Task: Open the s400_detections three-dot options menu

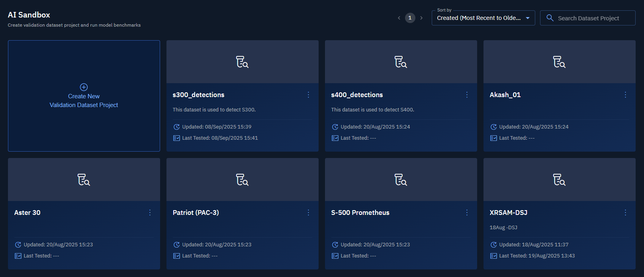Action: click(467, 95)
